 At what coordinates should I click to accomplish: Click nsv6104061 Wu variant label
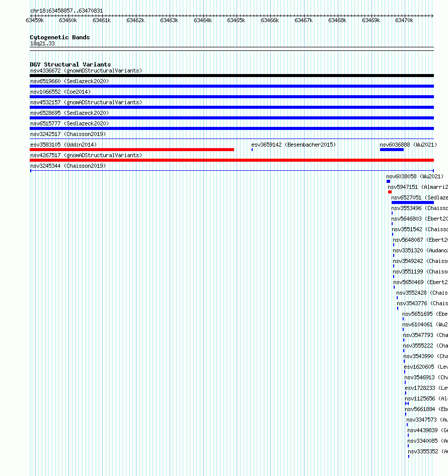[425, 324]
